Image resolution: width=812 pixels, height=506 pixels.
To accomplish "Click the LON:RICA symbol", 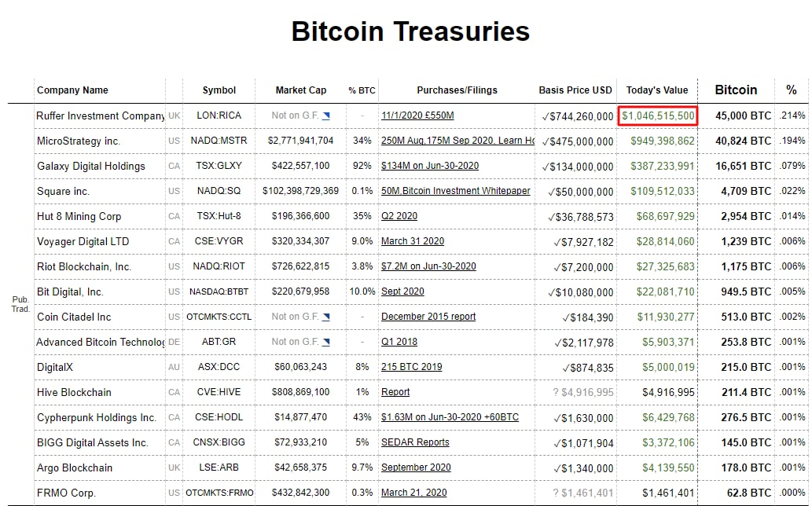I will 219,115.
